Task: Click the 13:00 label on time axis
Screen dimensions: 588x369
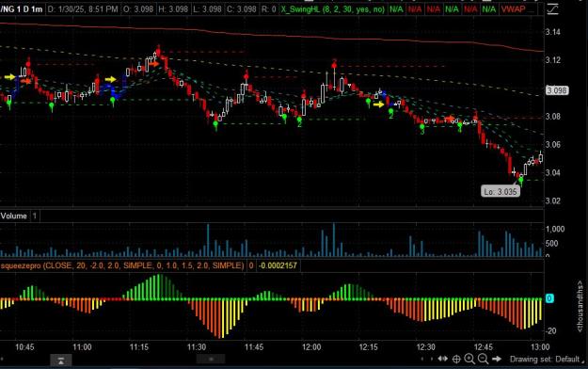Action: [x=540, y=346]
